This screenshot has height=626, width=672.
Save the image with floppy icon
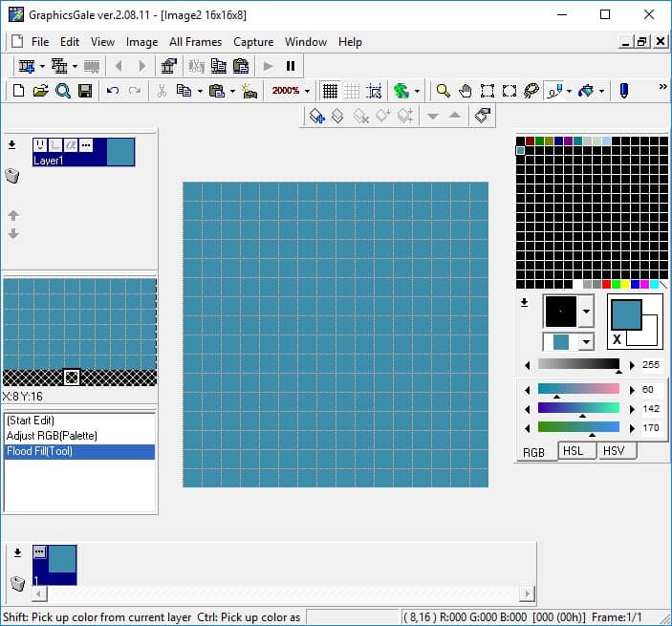point(85,91)
